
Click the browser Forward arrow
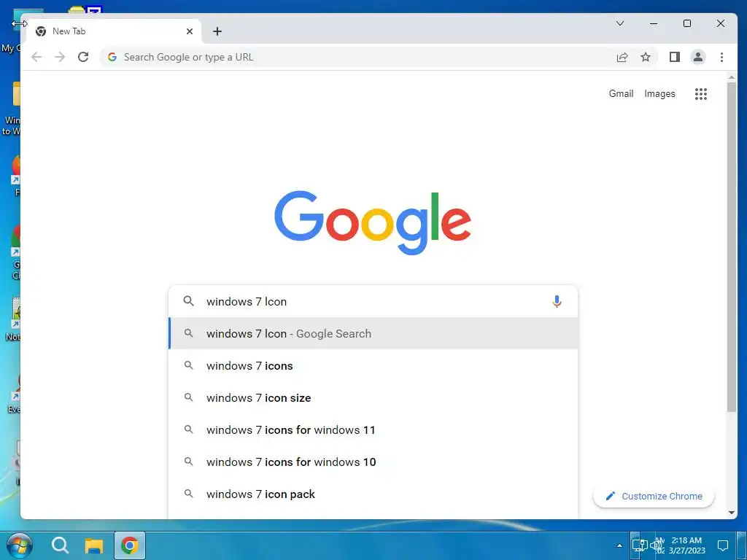(x=60, y=57)
